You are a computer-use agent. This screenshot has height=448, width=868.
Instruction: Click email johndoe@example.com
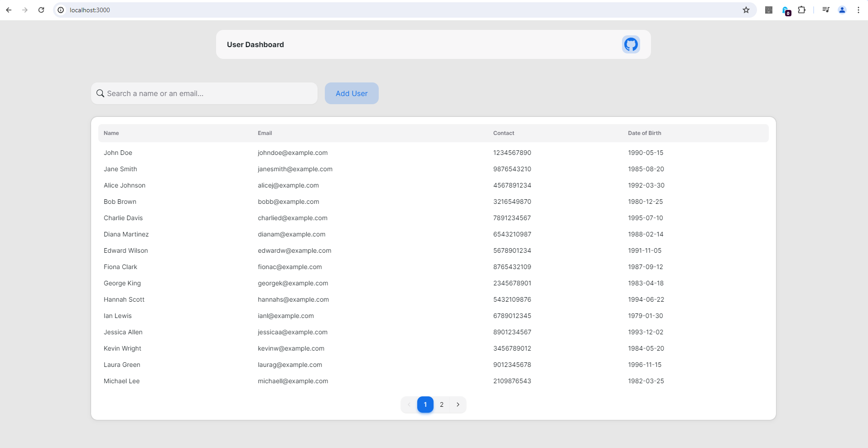coord(293,153)
